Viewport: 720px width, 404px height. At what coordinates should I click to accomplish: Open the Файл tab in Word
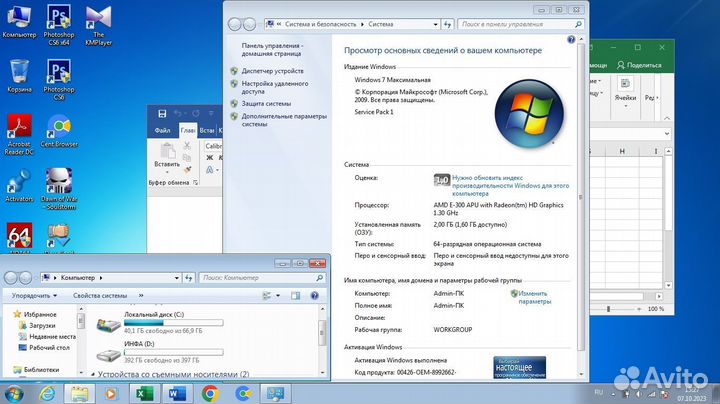point(162,130)
